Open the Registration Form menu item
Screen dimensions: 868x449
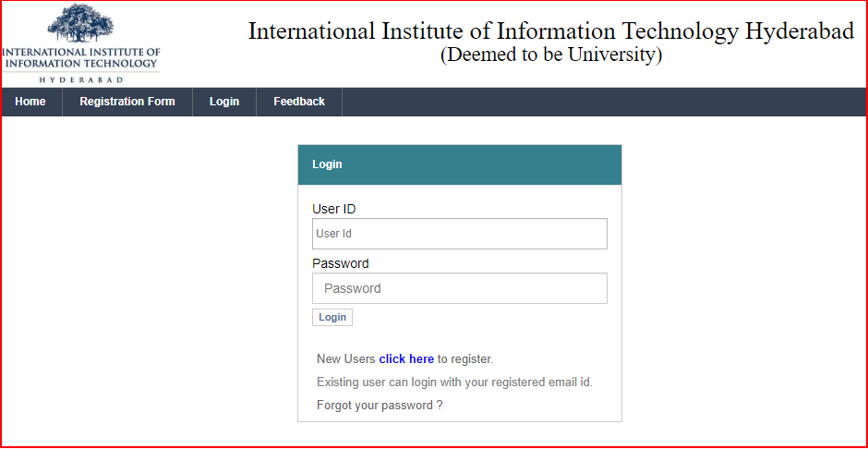point(127,102)
